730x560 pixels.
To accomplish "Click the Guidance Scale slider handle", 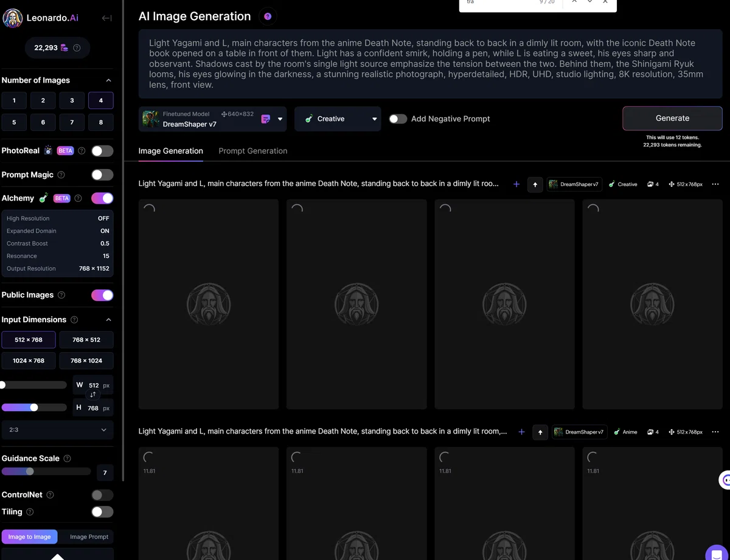I will tap(30, 471).
